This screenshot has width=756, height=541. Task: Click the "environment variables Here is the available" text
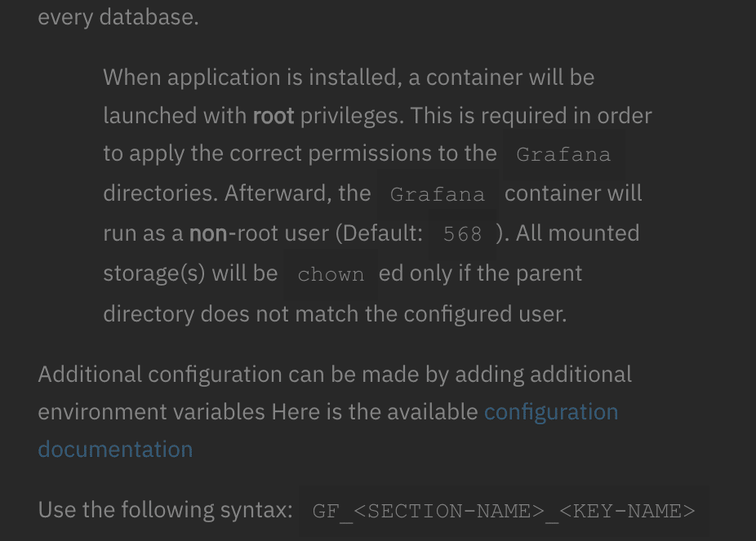coord(258,412)
